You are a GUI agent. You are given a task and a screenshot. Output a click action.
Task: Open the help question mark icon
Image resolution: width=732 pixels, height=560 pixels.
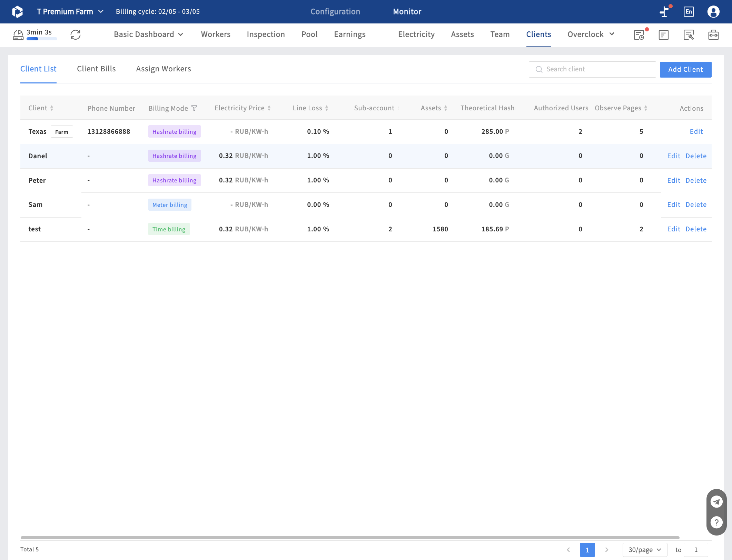coord(716,522)
